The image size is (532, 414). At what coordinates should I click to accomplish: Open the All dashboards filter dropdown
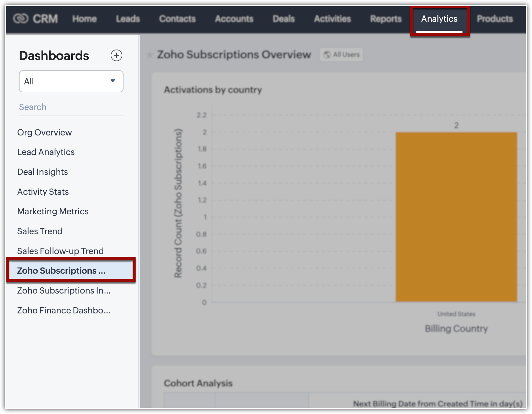click(71, 81)
